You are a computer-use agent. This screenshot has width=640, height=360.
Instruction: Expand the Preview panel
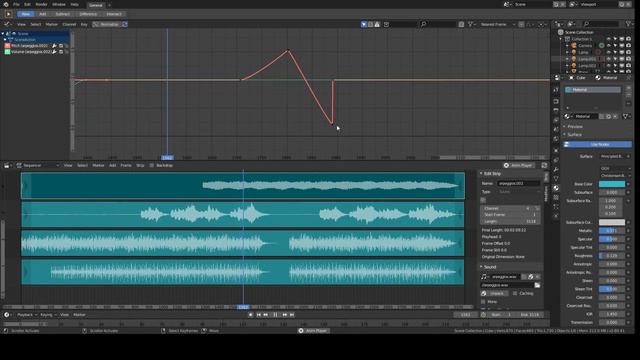point(575,127)
